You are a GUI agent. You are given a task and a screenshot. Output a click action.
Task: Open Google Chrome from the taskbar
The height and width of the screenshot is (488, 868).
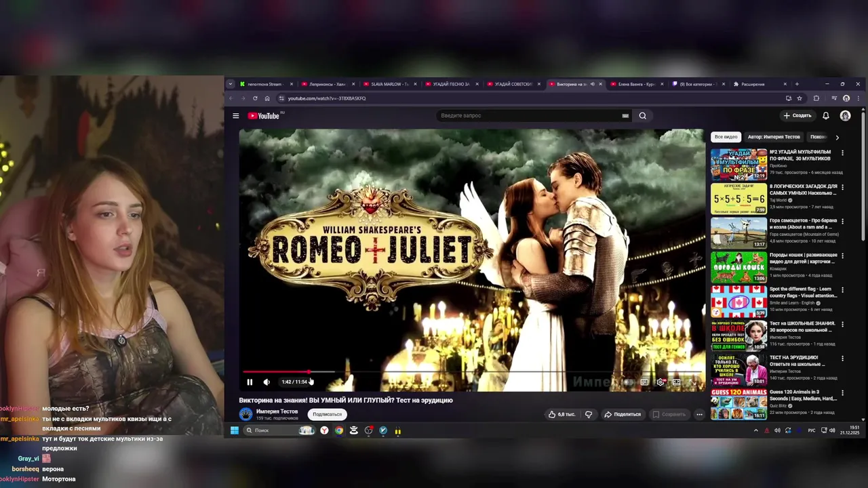click(x=339, y=430)
